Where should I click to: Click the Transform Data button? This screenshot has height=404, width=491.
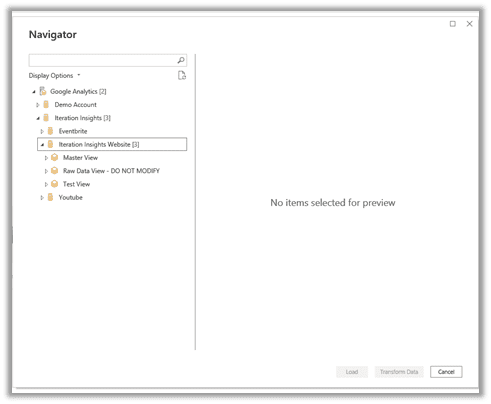[399, 372]
